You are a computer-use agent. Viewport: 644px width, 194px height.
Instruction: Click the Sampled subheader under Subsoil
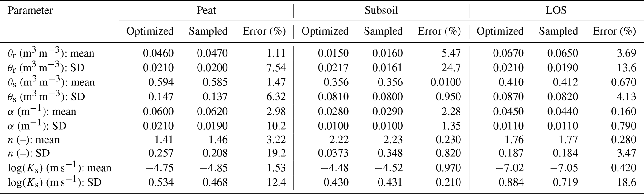click(383, 31)
